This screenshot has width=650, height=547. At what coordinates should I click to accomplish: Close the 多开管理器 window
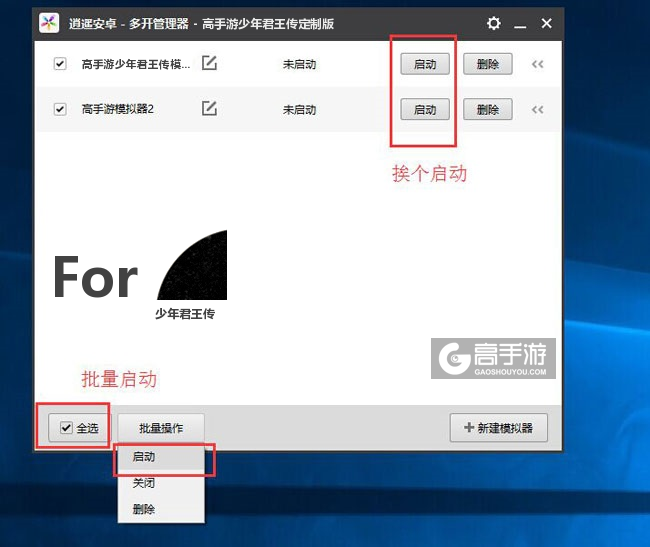click(x=546, y=23)
